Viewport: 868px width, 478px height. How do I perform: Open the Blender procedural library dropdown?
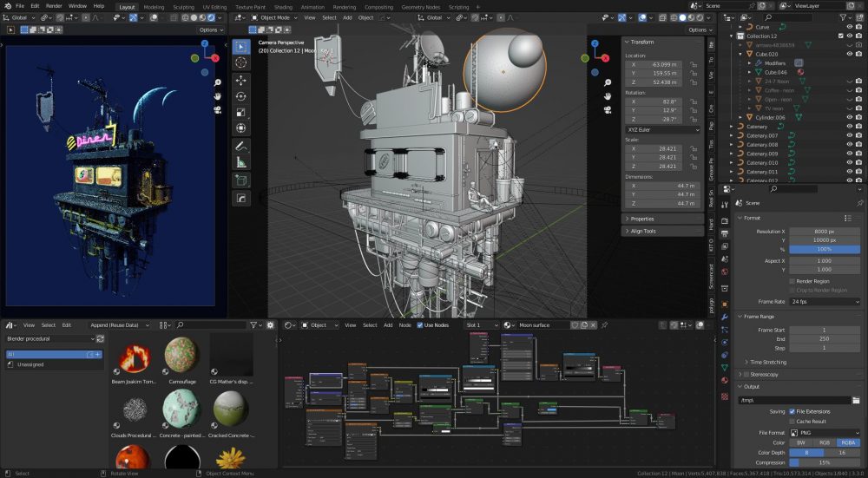tap(49, 338)
